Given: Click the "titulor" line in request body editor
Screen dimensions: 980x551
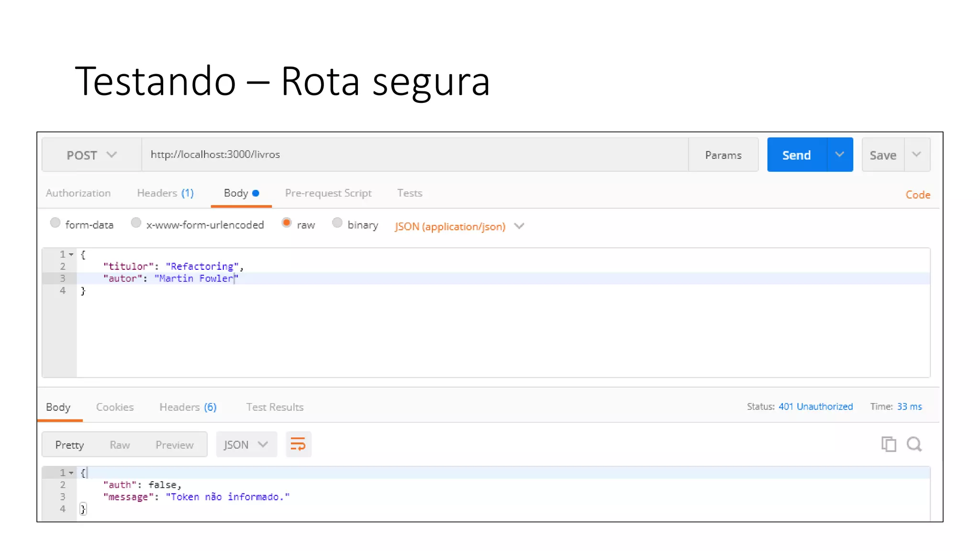Looking at the screenshot, I should click(173, 266).
